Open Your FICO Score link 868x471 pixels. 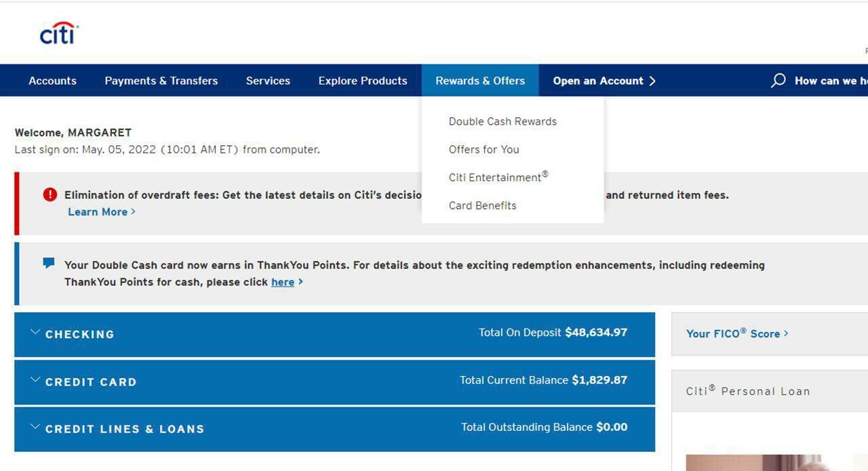[737, 333]
